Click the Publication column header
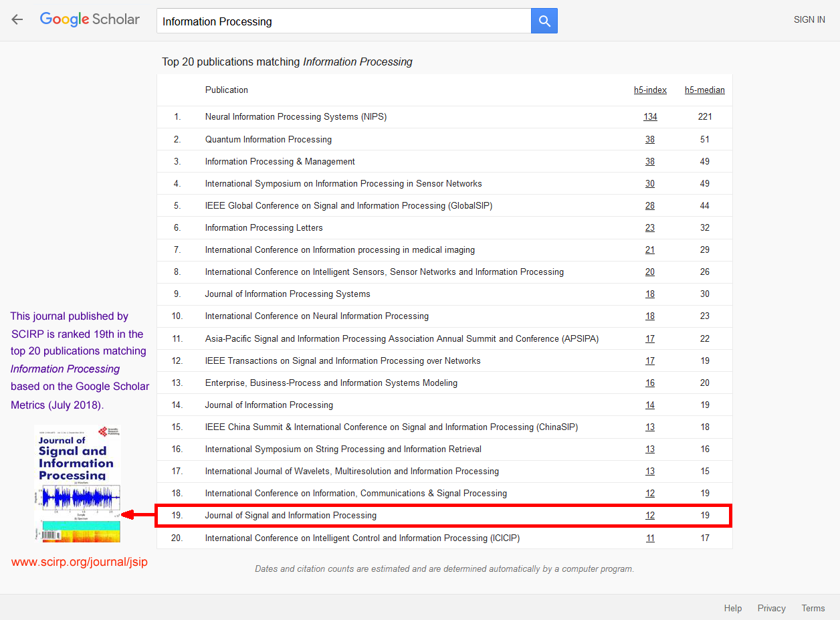The width and height of the screenshot is (840, 620). (227, 90)
